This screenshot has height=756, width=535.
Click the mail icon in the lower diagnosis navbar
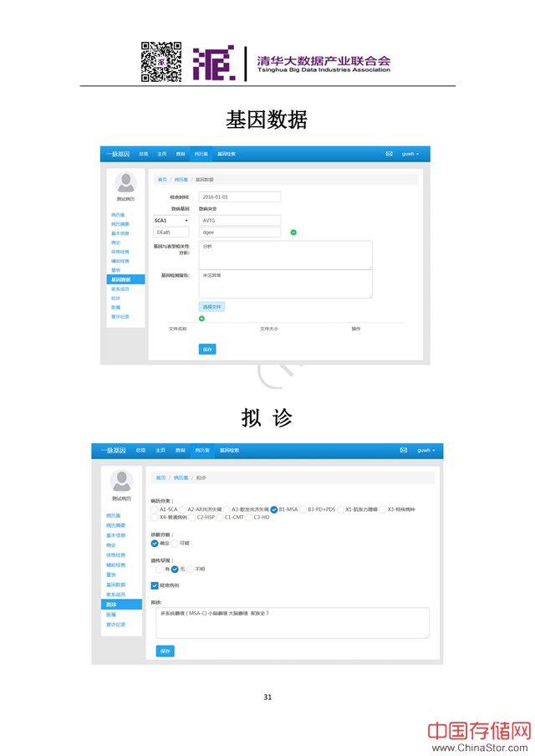pyautogui.click(x=404, y=450)
